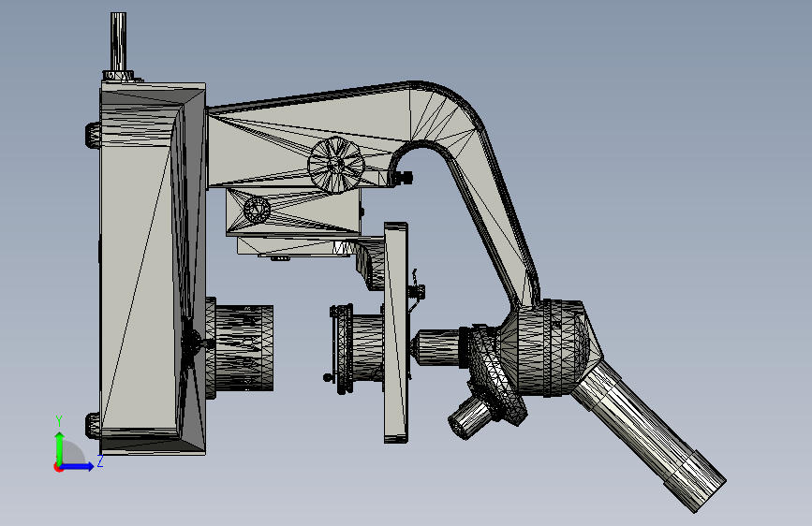Screen dimensions: 812x526
Task: Click the red X axis origin dot
Action: click(x=58, y=467)
